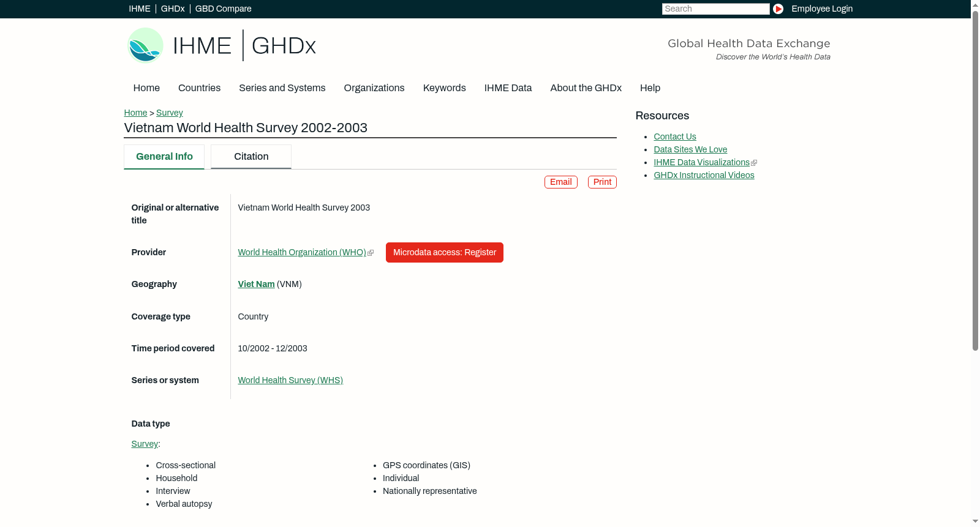Click the 'Provider' field label
The width and height of the screenshot is (980, 527).
(149, 252)
